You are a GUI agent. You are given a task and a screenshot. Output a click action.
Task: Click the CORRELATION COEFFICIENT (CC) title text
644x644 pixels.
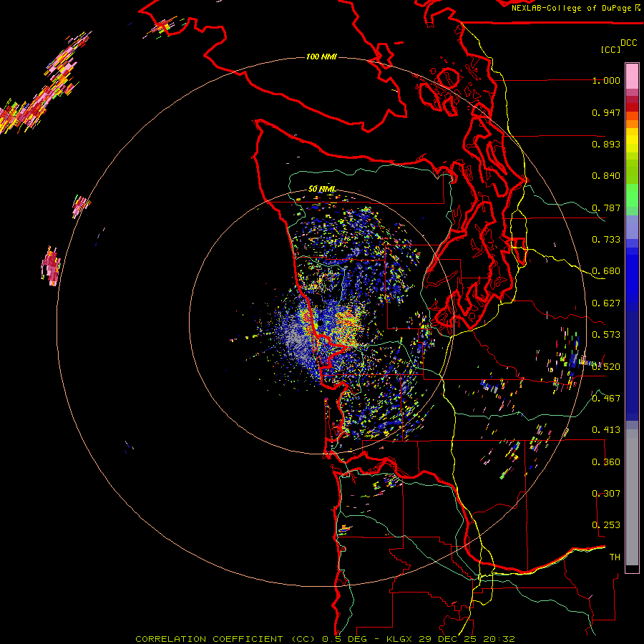(225, 639)
